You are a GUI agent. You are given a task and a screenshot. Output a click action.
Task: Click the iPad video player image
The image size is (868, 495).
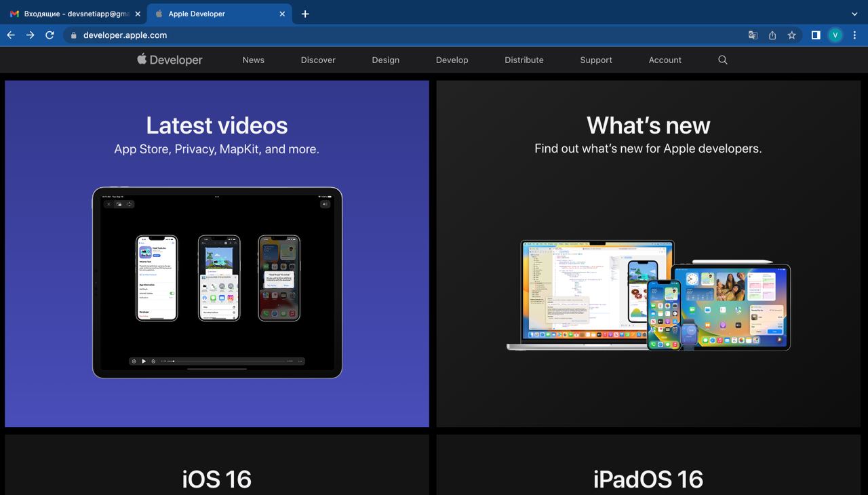coord(217,282)
